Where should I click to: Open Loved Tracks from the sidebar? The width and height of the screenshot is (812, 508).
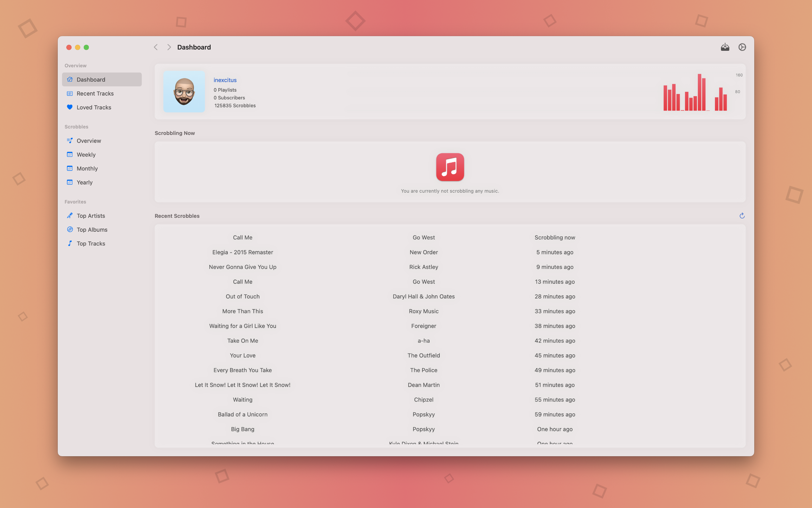tap(102, 107)
